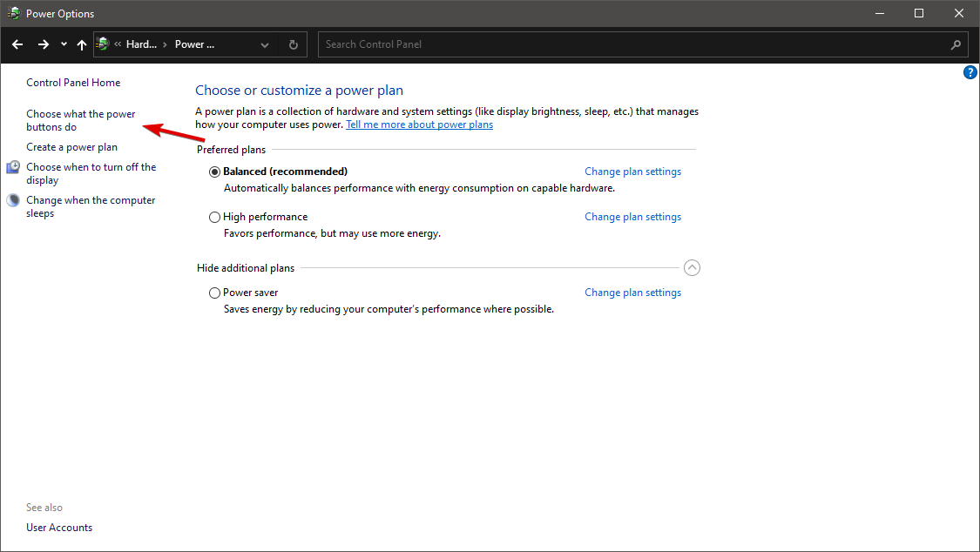Click the Search Control Panel field
This screenshot has height=552, width=980.
click(634, 44)
